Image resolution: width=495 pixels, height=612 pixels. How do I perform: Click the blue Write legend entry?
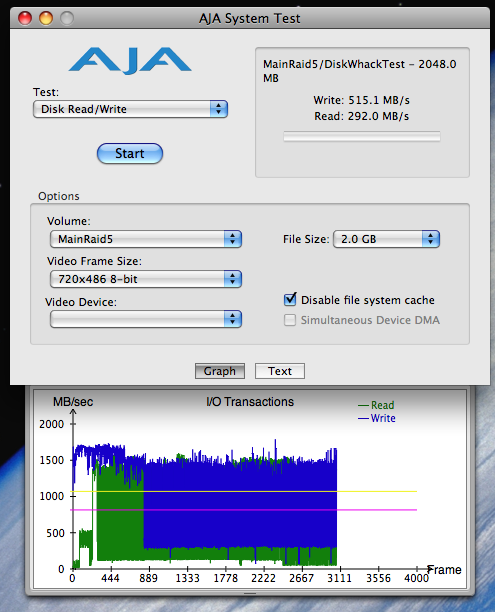point(377,418)
